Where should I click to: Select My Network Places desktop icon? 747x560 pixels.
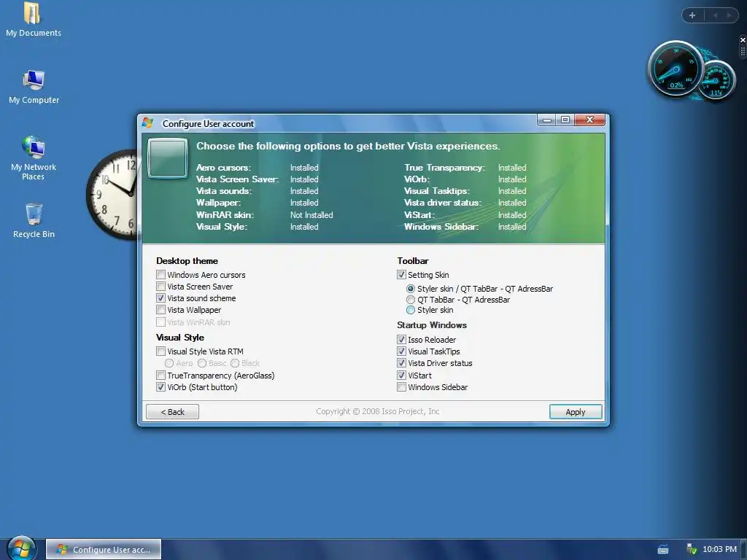click(x=34, y=158)
